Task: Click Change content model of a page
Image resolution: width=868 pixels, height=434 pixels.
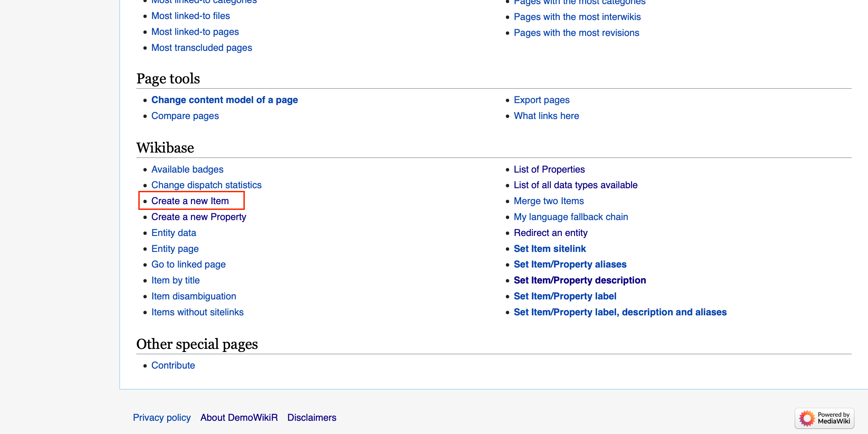Action: (x=224, y=100)
